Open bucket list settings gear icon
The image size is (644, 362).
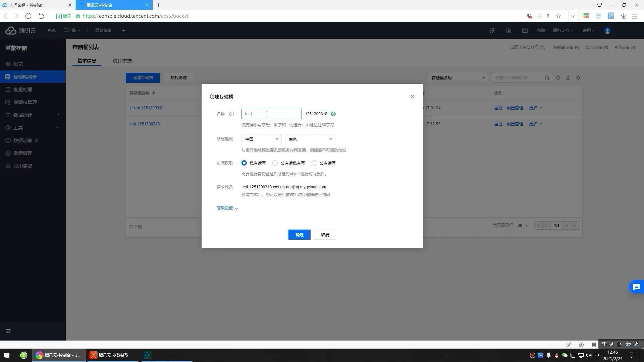(578, 78)
